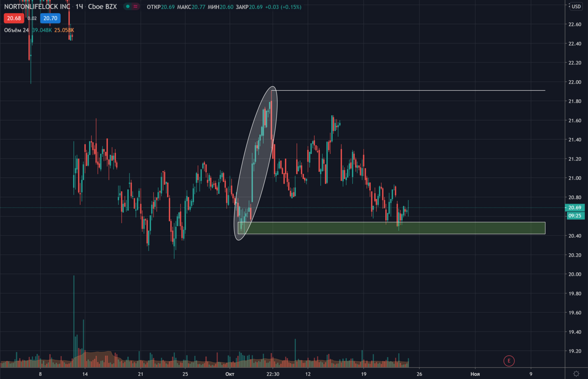This screenshot has height=379, width=588.
Task: Click the Ноя label on time axis
Action: (x=475, y=374)
